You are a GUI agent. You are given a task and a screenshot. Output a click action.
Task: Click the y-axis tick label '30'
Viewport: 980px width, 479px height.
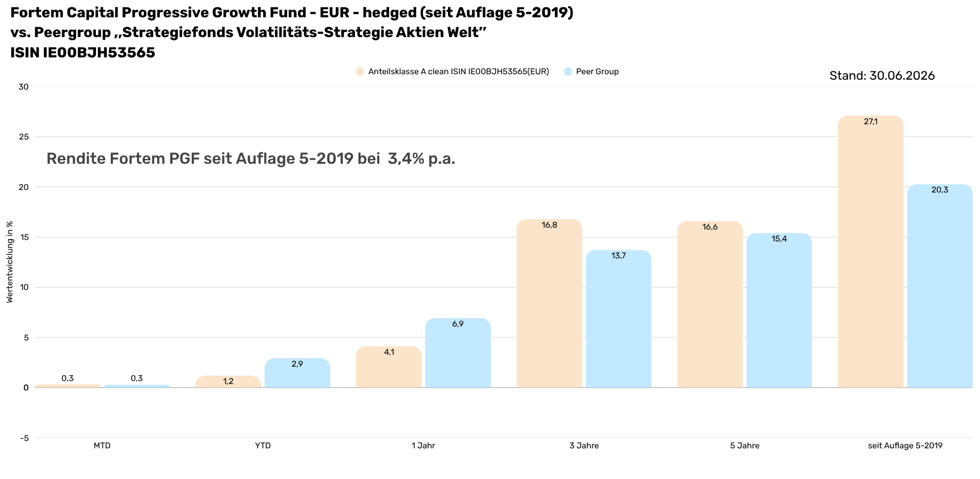24,87
